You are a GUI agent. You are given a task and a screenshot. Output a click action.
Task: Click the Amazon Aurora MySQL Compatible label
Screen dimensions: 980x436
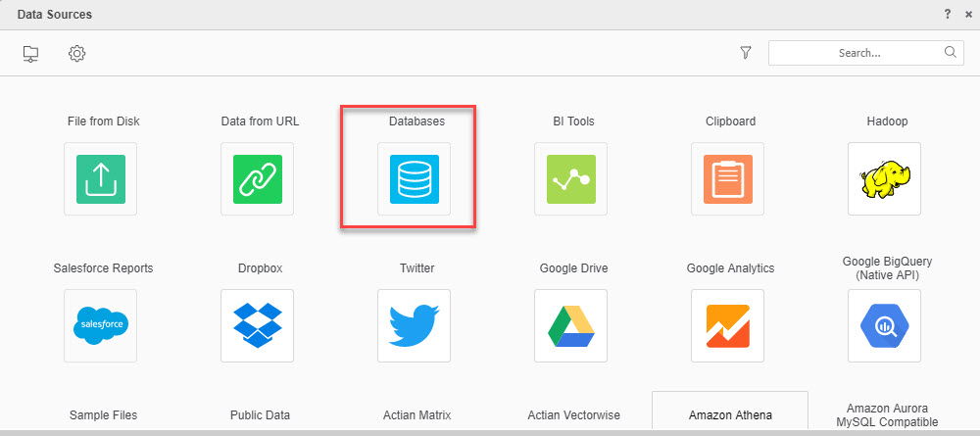[x=888, y=414]
